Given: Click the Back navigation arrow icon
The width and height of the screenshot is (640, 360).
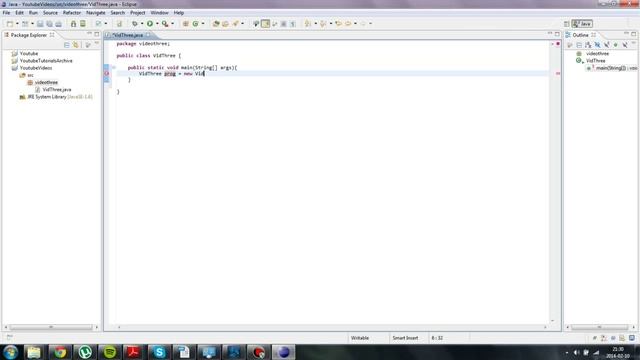Looking at the screenshot, I should tap(348, 24).
